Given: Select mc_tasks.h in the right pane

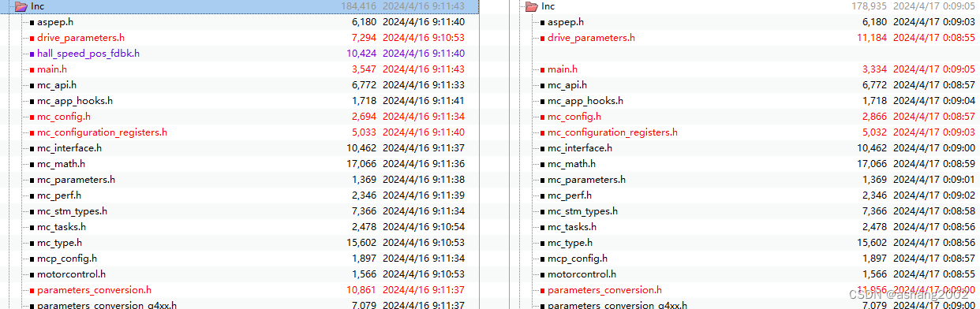Looking at the screenshot, I should [x=572, y=227].
